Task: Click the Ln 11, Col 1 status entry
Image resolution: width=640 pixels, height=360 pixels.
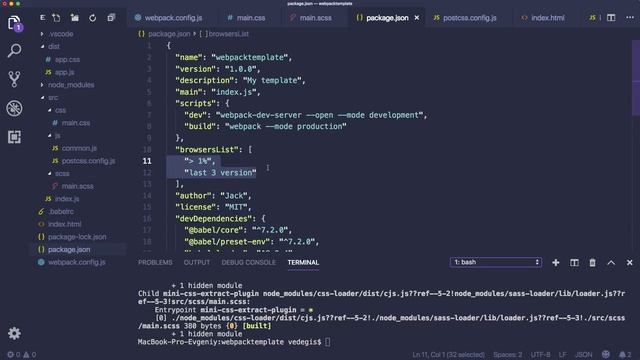Action: (x=448, y=355)
